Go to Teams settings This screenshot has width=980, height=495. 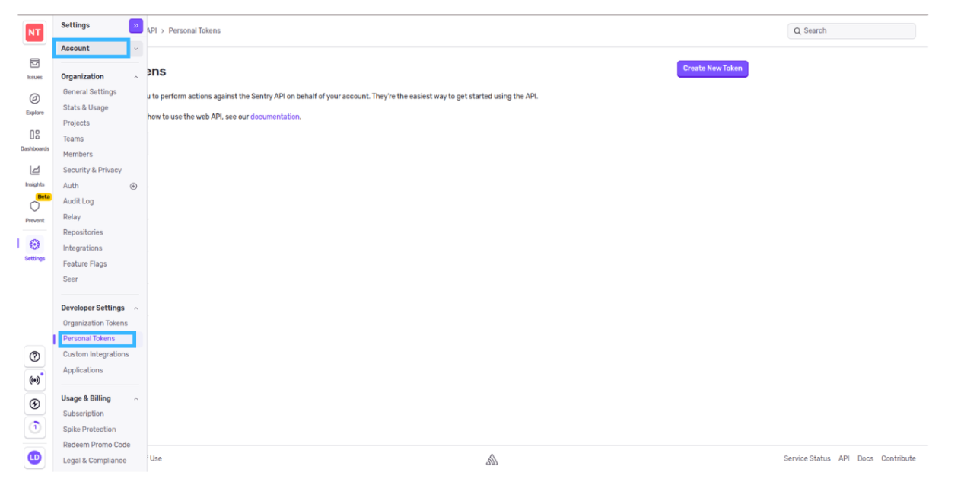point(73,139)
